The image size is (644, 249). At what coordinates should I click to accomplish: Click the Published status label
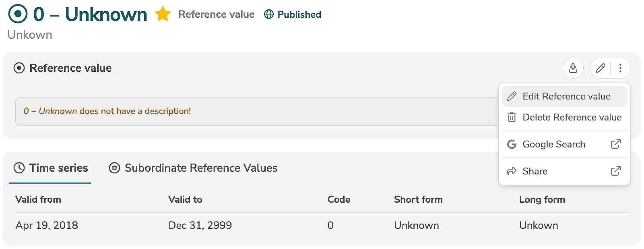299,15
